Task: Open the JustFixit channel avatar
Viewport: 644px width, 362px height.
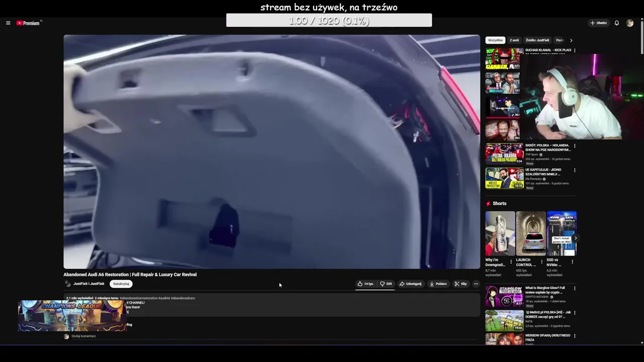Action: pos(67,284)
